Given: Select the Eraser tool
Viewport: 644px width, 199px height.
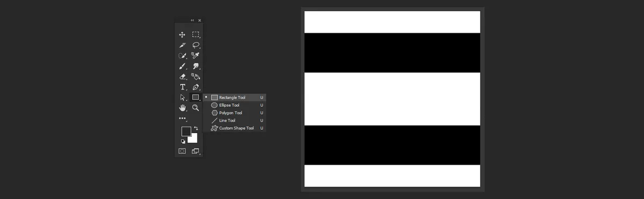Looking at the screenshot, I should click(x=182, y=76).
